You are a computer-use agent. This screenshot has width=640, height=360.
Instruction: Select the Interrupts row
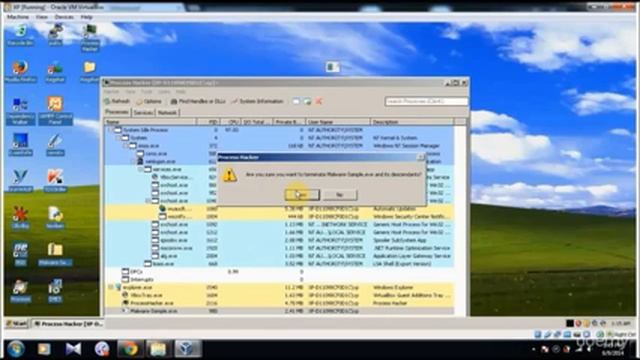pyautogui.click(x=279, y=280)
